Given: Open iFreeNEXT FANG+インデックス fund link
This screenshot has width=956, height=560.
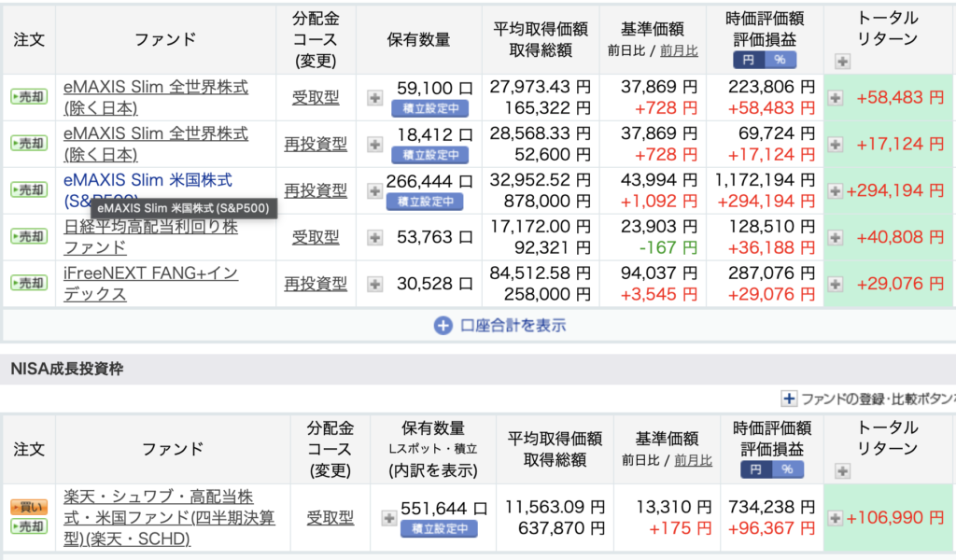Looking at the screenshot, I should pyautogui.click(x=150, y=284).
